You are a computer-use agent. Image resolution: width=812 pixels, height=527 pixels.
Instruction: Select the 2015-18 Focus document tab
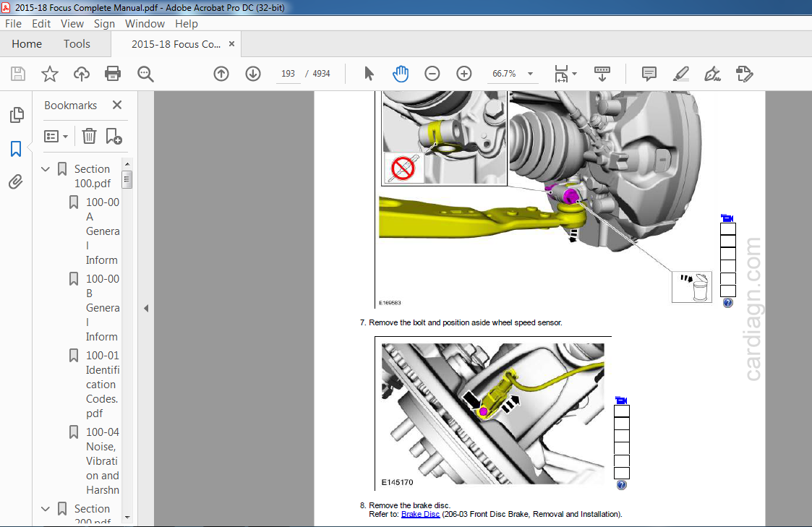click(x=176, y=45)
